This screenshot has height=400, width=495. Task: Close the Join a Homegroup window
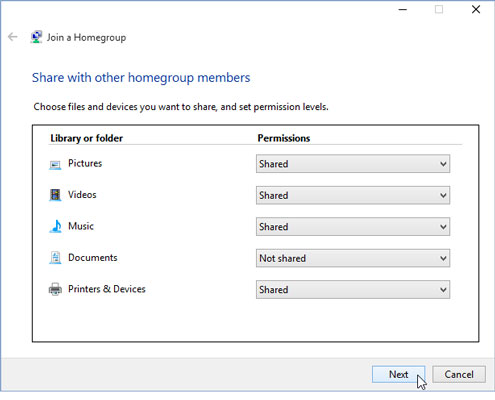point(476,9)
